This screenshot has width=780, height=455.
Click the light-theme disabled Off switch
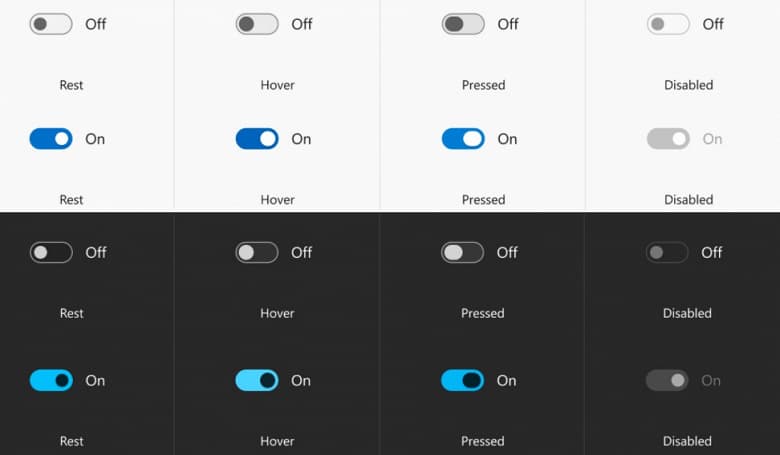coord(668,24)
